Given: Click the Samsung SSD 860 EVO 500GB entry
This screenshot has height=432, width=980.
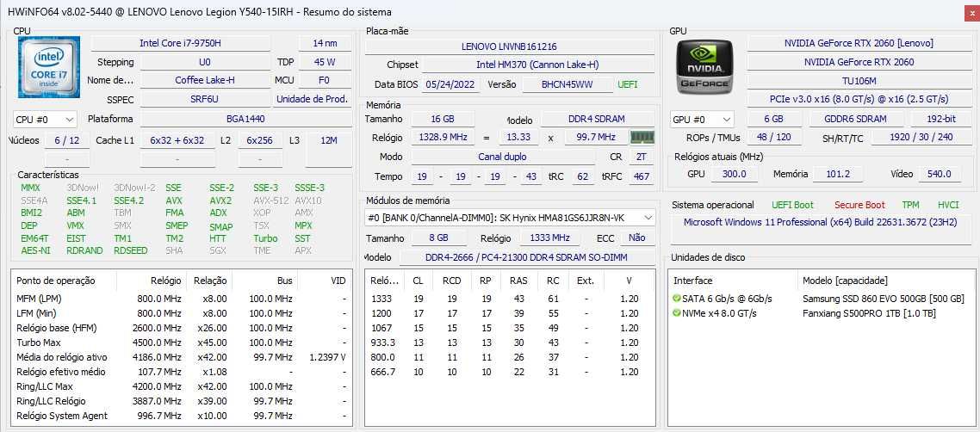Looking at the screenshot, I should point(884,299).
